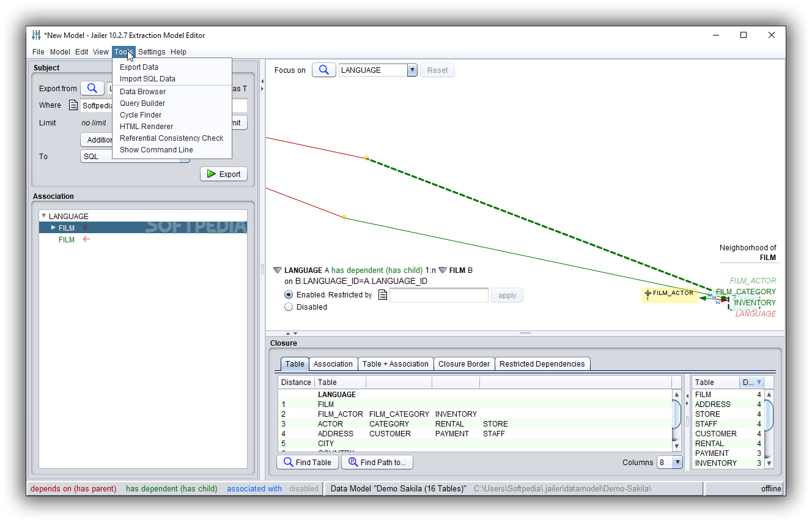Click the plus icon on FILM_ACTOR node

coord(648,293)
